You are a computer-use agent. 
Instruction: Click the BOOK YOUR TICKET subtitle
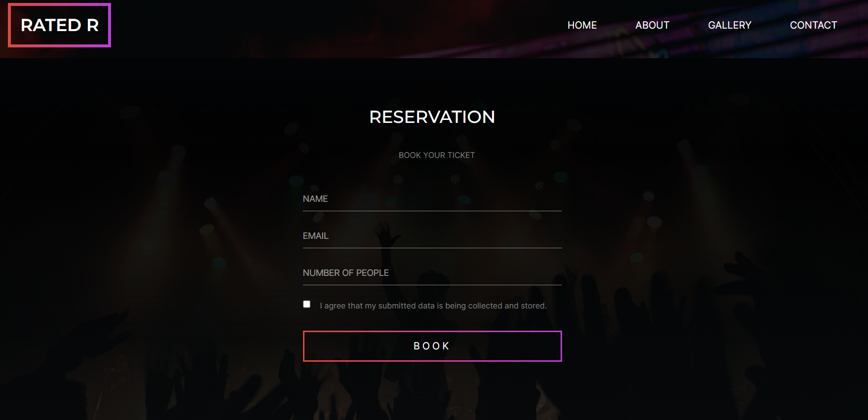(x=436, y=154)
